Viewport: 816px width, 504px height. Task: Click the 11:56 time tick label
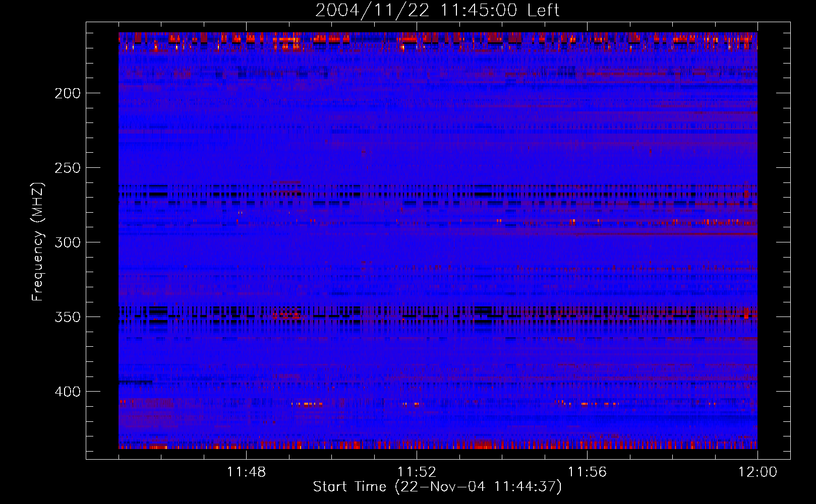click(x=587, y=472)
